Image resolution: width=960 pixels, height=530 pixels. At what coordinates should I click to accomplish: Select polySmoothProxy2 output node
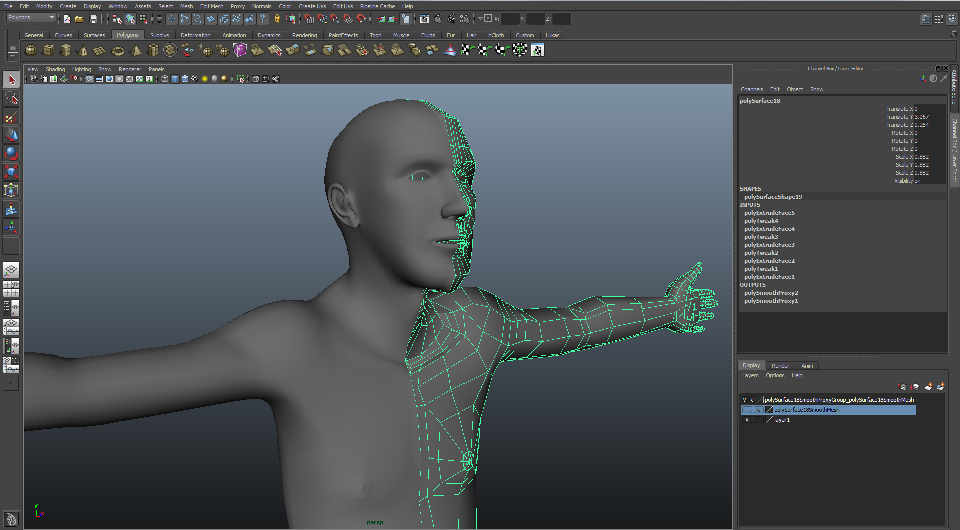tap(769, 293)
